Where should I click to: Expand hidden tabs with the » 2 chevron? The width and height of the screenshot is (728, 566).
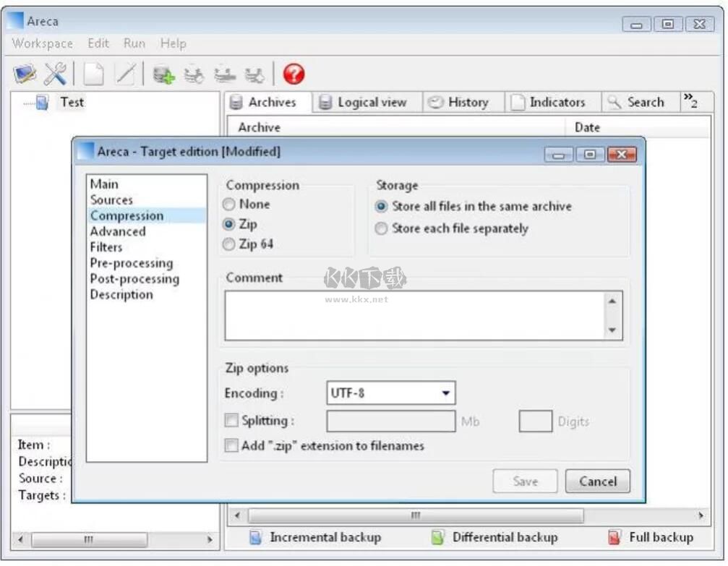pyautogui.click(x=690, y=100)
